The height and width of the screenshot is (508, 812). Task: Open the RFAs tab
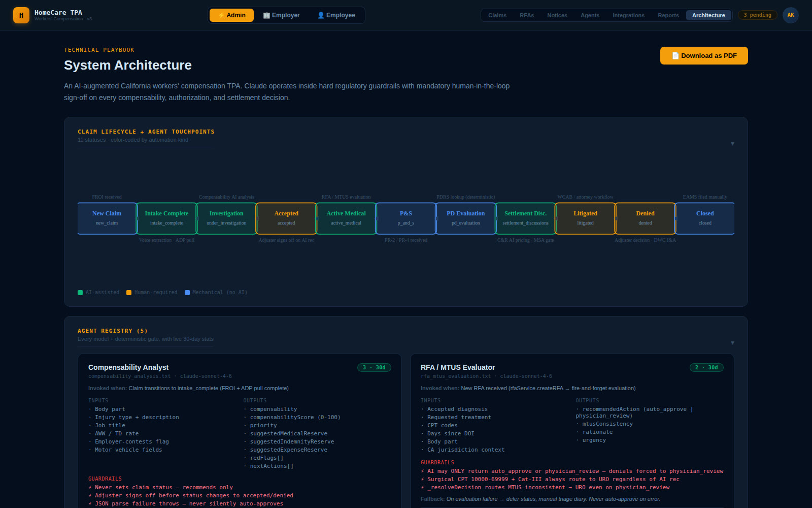click(x=527, y=15)
